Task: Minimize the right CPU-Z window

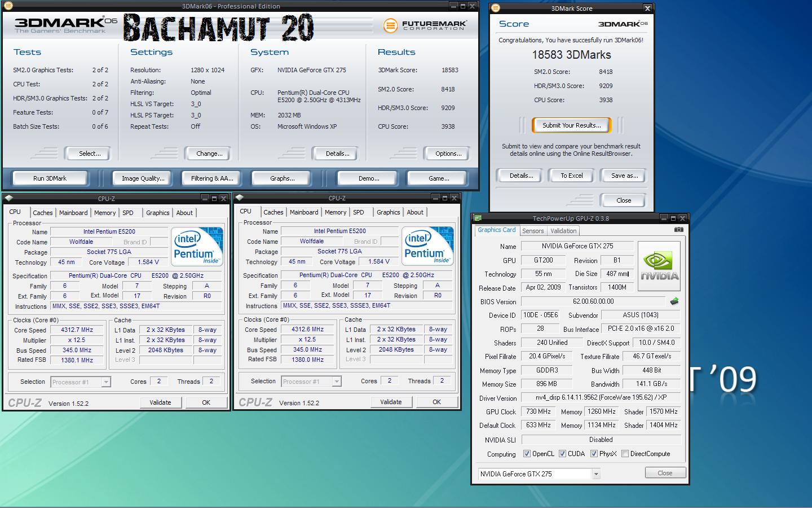Action: [x=435, y=198]
